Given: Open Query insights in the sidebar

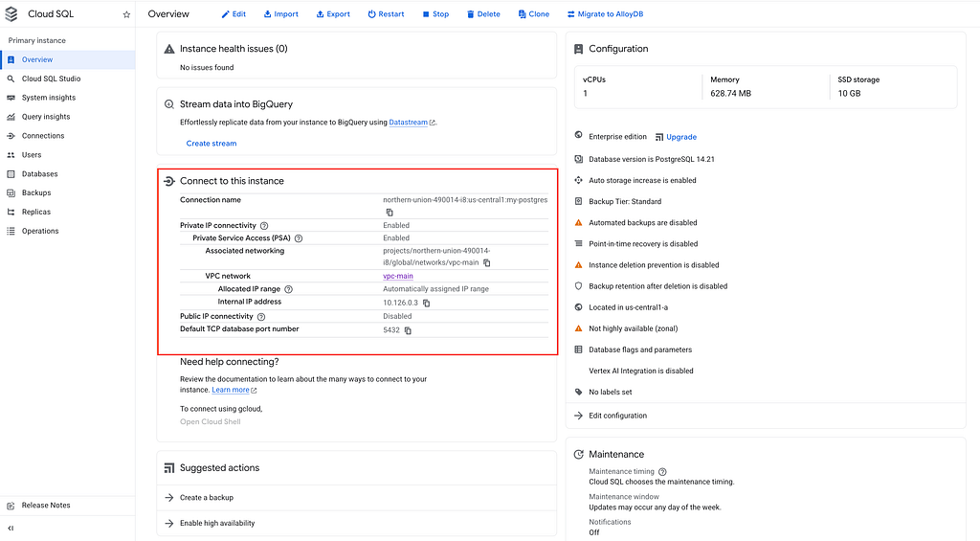Looking at the screenshot, I should (x=68, y=116).
